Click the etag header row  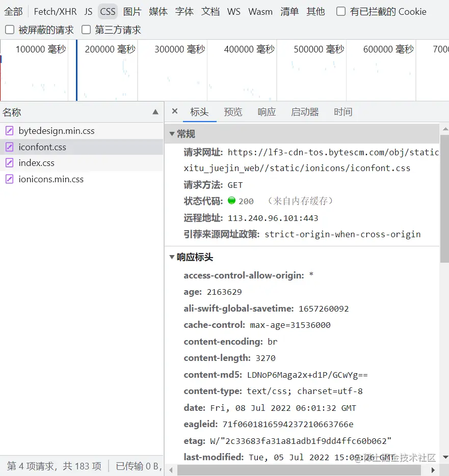pyautogui.click(x=287, y=441)
